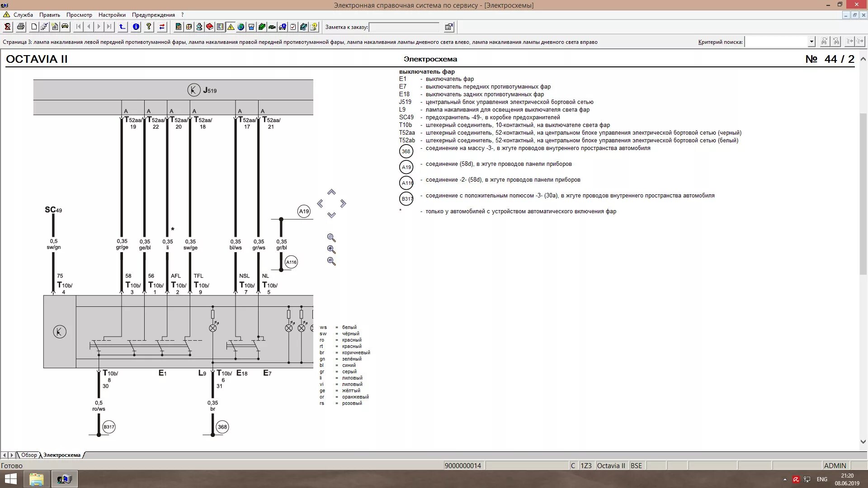The width and height of the screenshot is (868, 488).
Task: Click the vertical scrollbar's down arrow
Action: 863,442
